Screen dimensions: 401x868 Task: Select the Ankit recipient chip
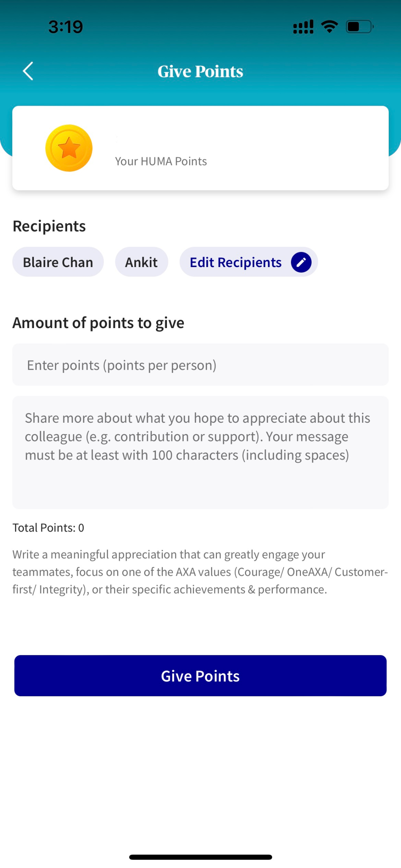tap(141, 262)
